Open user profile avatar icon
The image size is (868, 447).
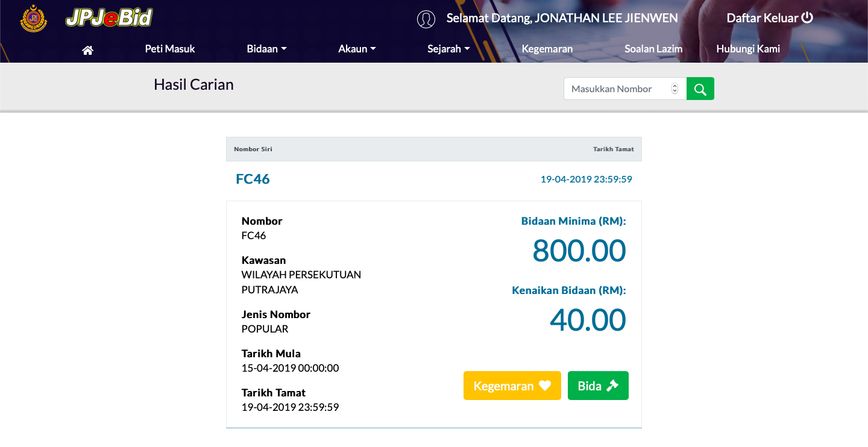(426, 19)
